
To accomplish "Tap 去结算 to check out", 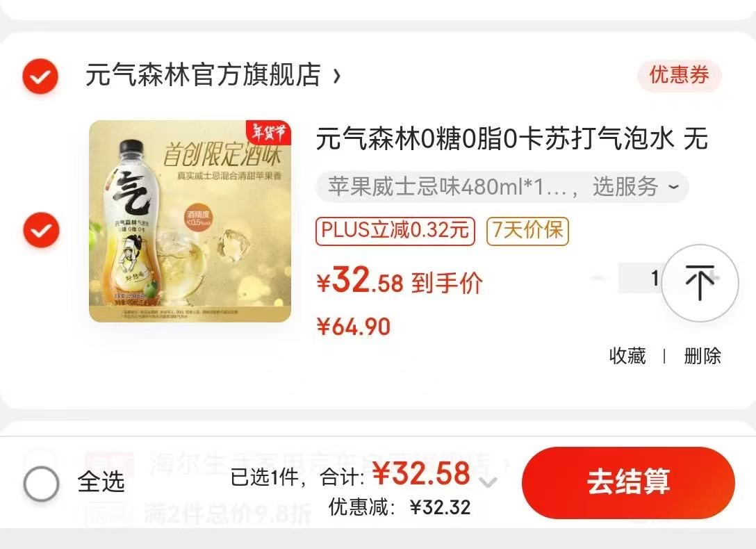I will click(628, 482).
